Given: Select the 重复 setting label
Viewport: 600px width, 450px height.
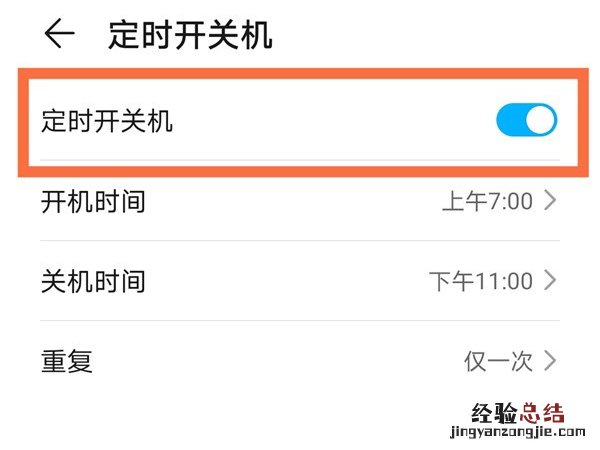Looking at the screenshot, I should (x=67, y=361).
